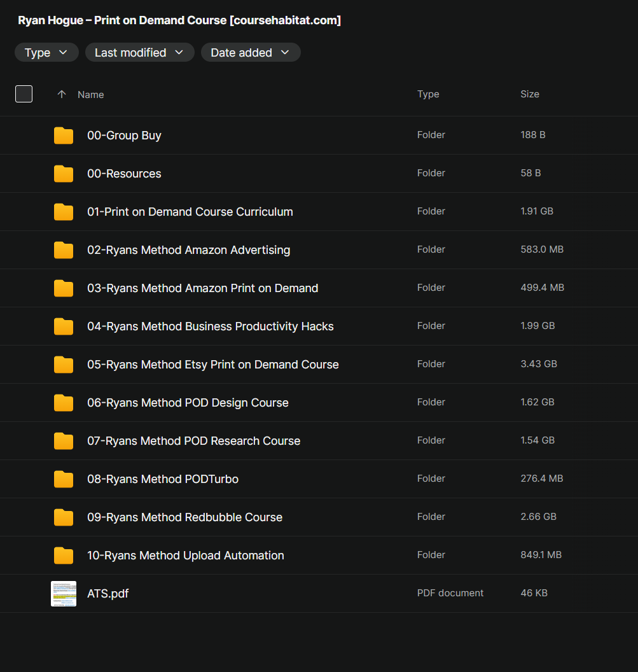The width and height of the screenshot is (638, 672).
Task: Click the 276.4 MB size value
Action: tap(542, 478)
